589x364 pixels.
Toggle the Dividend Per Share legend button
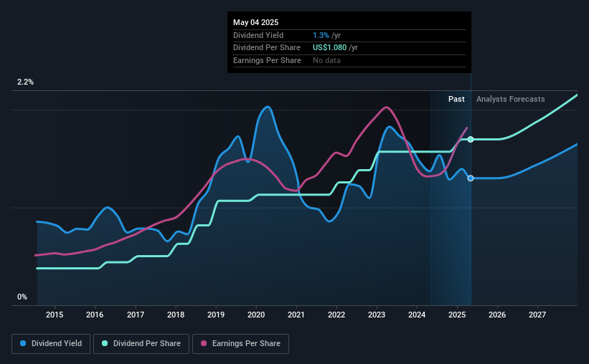141,344
